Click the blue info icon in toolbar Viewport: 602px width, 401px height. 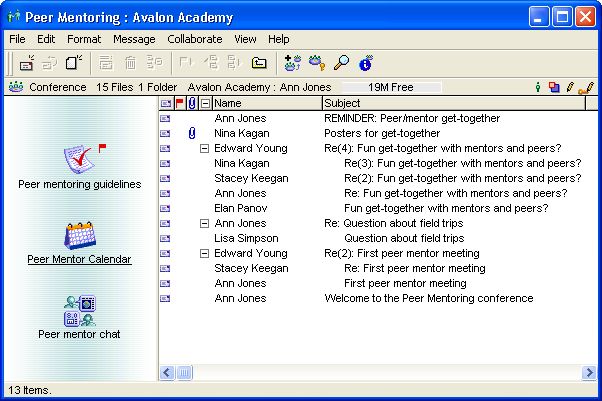pos(365,63)
